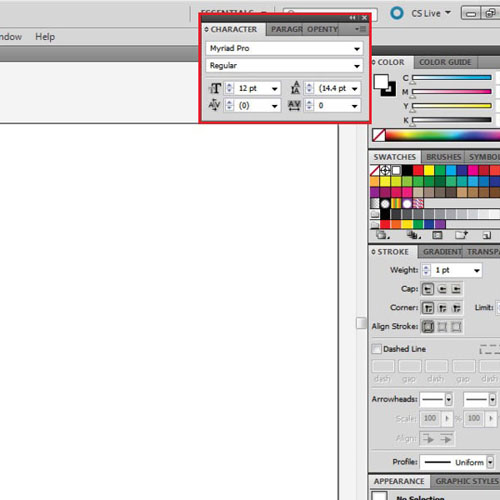500x500 pixels.
Task: Click the stroke Weight stepper arrows
Action: (x=426, y=270)
